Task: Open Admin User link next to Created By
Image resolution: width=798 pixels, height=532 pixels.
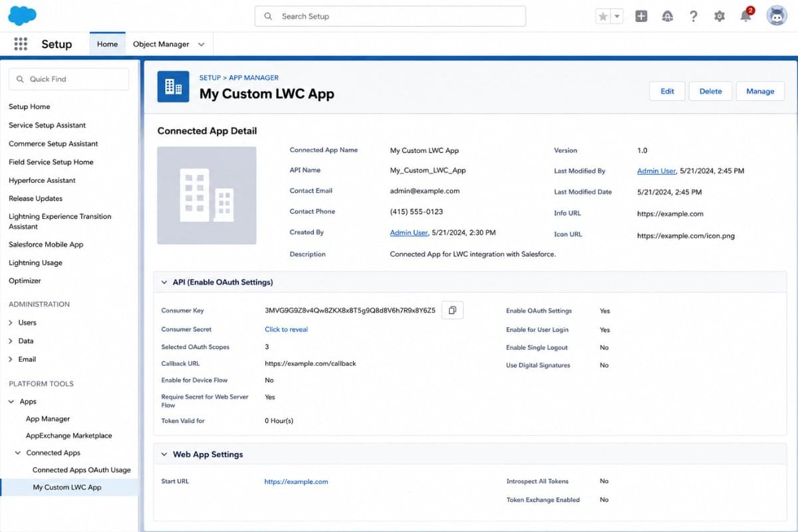Action: coord(409,233)
